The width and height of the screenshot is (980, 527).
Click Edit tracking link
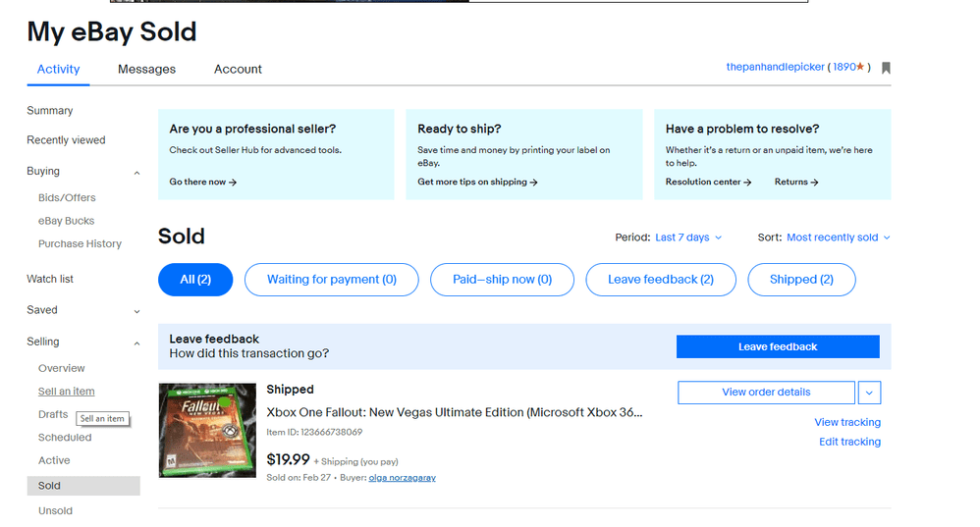tap(850, 442)
